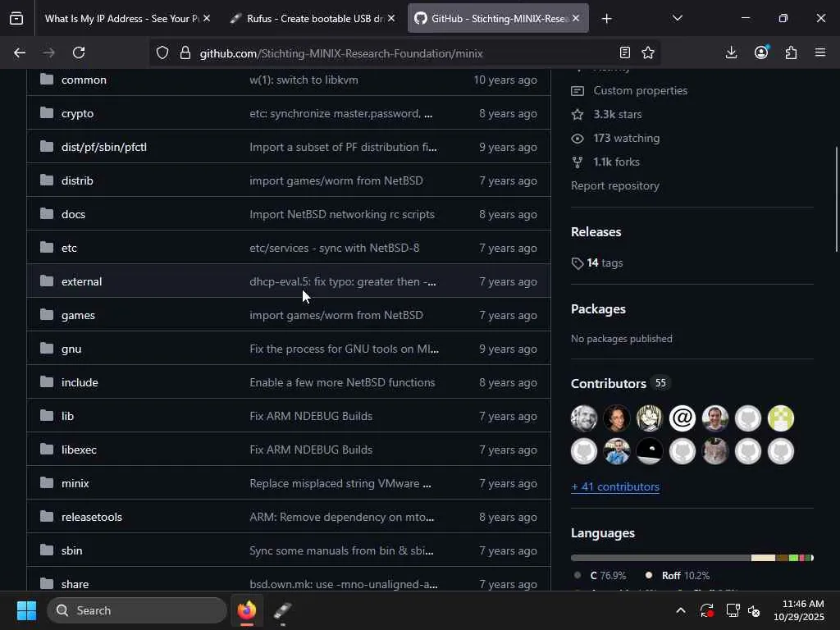This screenshot has width=840, height=630.
Task: Click the taskbar Search box
Action: 137,610
